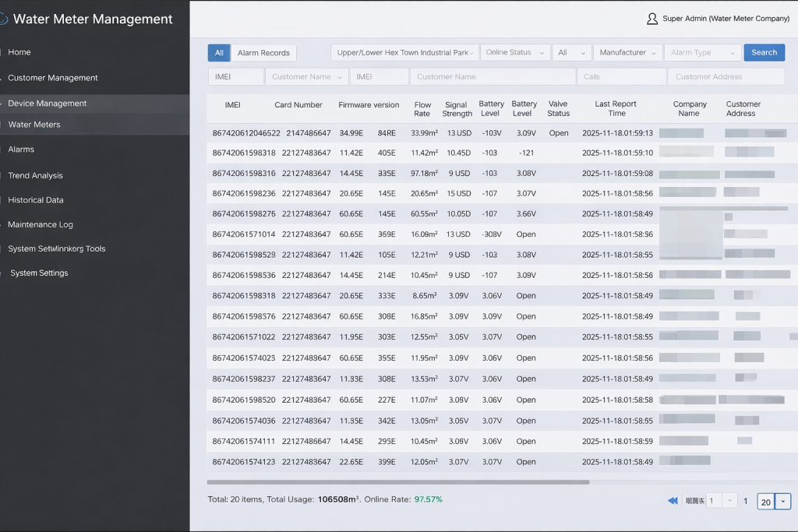Screen dimensions: 798x532
Task: Click the blue Search button
Action: coord(764,53)
